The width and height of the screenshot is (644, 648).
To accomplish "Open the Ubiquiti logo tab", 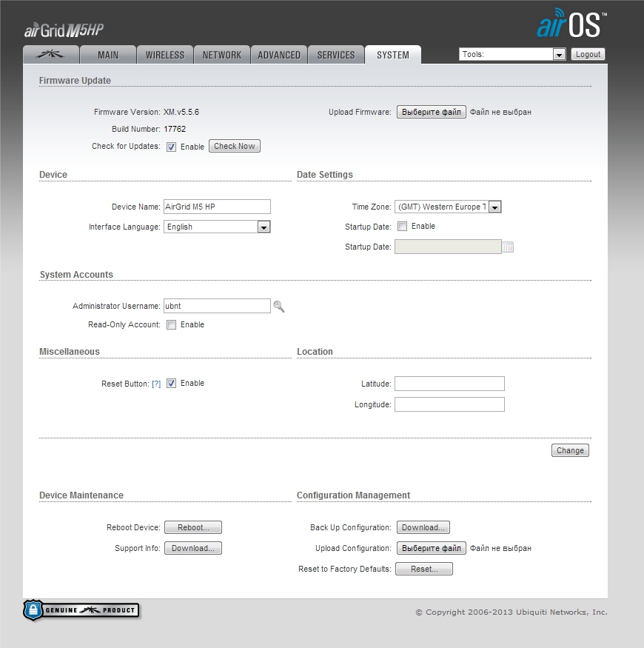I will (51, 55).
